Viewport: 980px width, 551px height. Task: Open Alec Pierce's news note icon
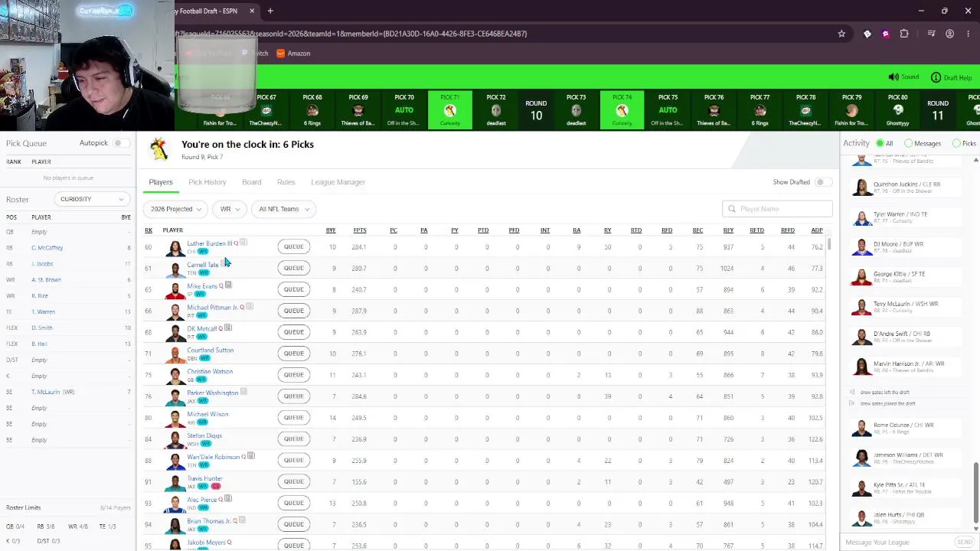point(227,500)
